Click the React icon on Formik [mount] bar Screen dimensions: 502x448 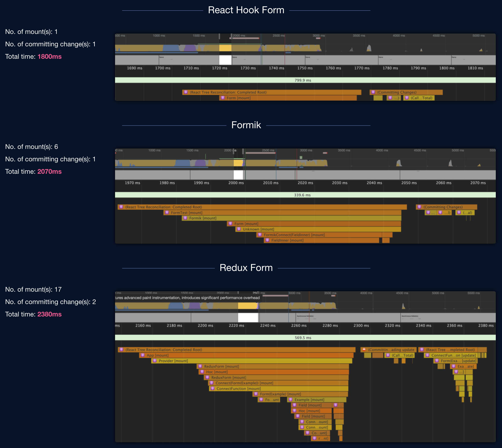point(185,218)
